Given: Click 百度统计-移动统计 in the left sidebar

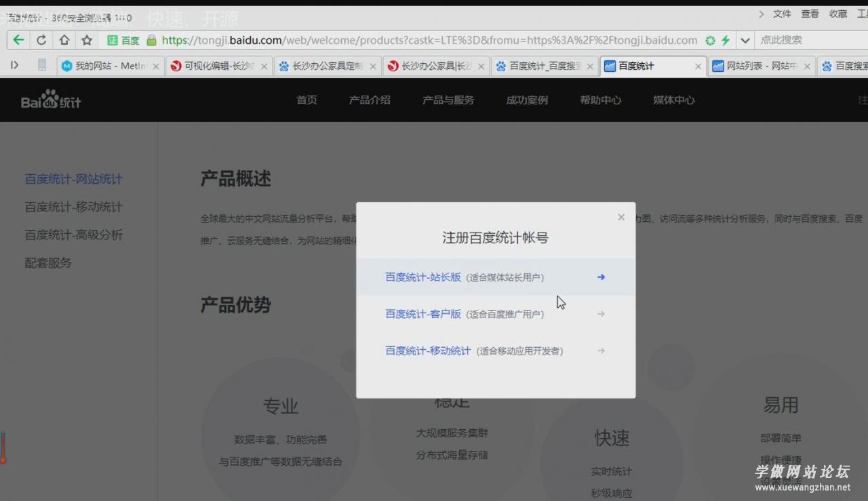Looking at the screenshot, I should [x=73, y=207].
